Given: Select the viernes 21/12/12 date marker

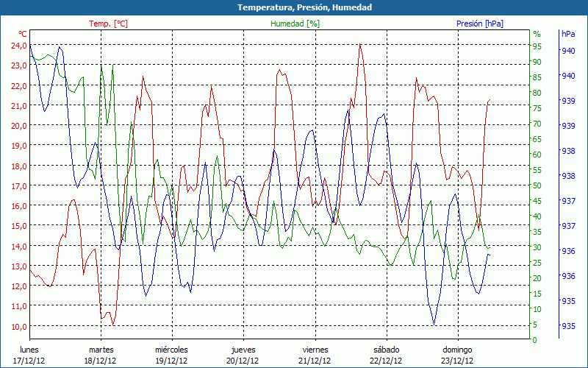Looking at the screenshot, I should coord(314,355).
